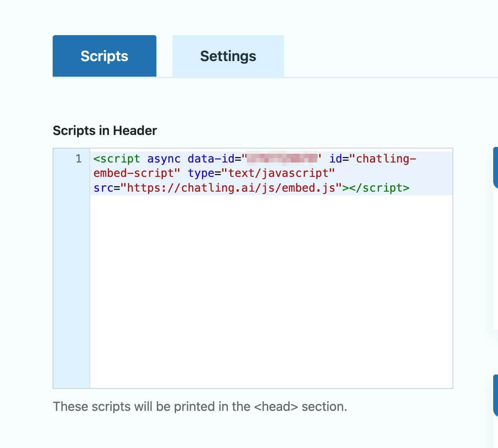The image size is (498, 448).
Task: Click the helper text about the <head> section
Action: tap(200, 406)
